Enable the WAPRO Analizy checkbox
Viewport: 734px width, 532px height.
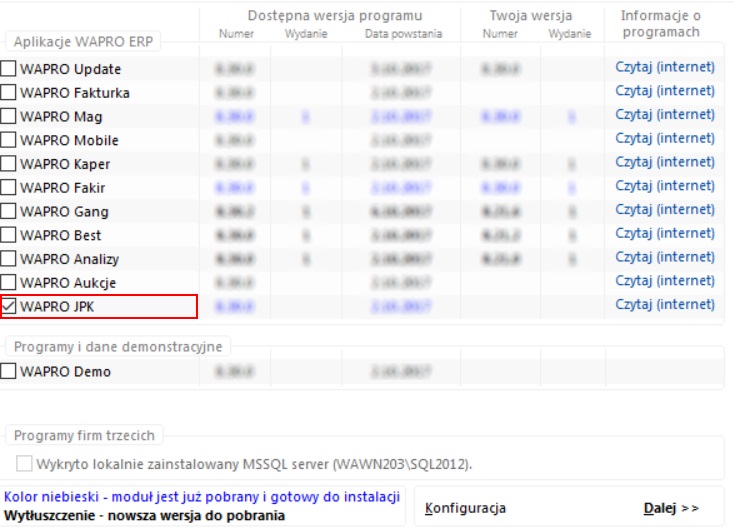[8, 259]
